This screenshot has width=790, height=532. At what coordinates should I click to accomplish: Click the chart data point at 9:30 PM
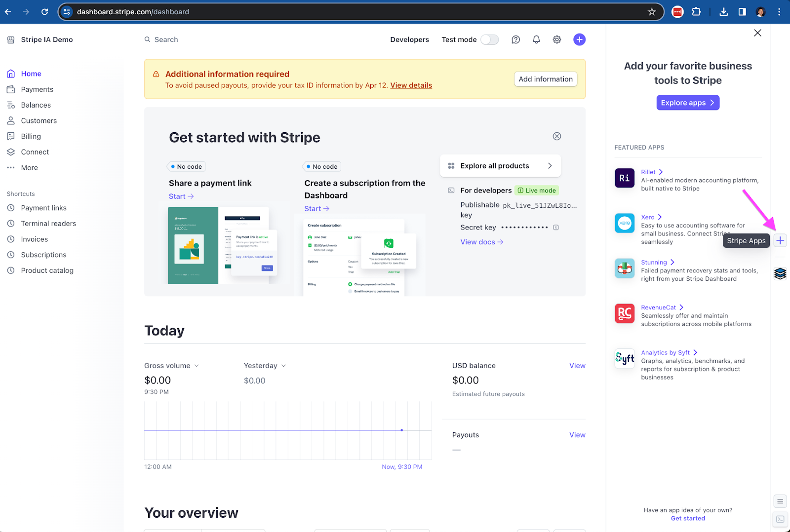[402, 430]
